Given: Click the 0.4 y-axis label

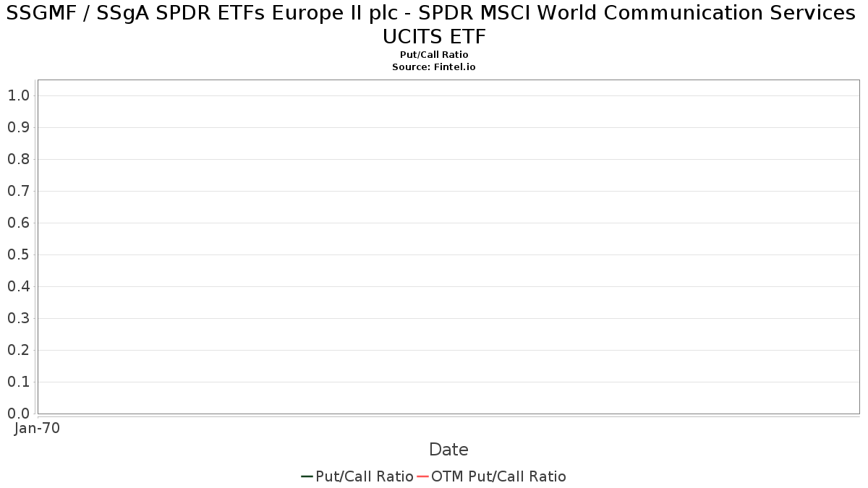Looking at the screenshot, I should (18, 286).
